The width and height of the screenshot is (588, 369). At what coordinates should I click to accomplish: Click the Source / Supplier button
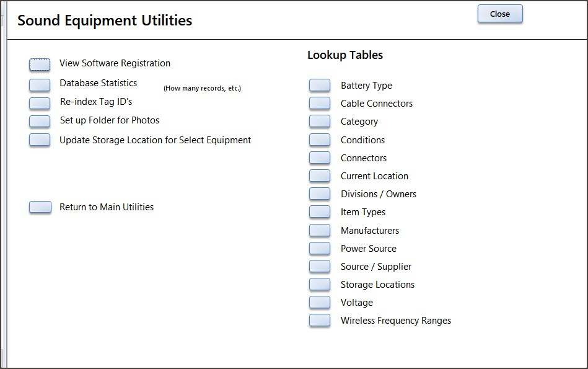320,266
